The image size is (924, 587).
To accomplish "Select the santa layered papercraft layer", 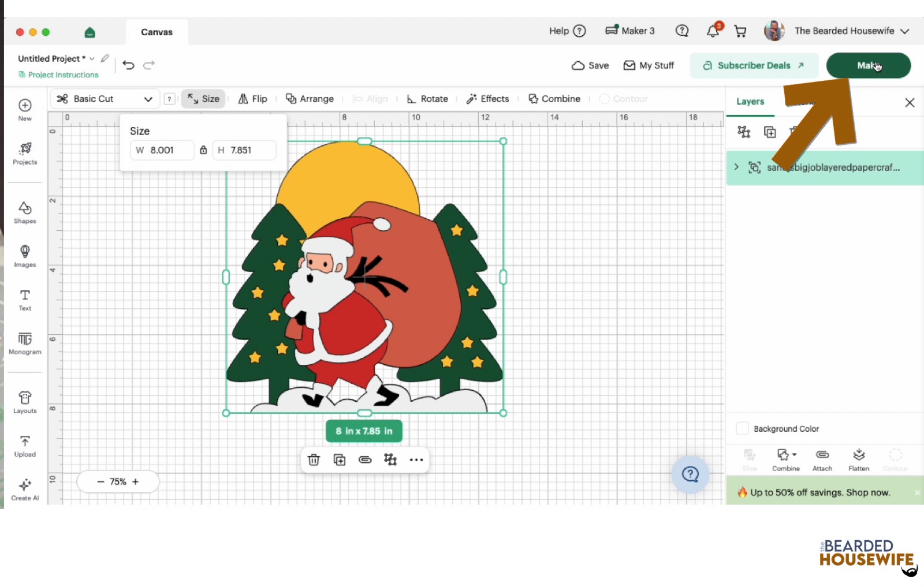I will tap(825, 167).
